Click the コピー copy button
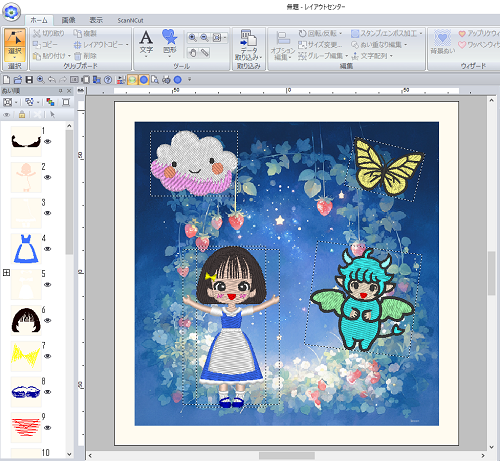Image resolution: width=500 pixels, height=461 pixels. (45, 45)
